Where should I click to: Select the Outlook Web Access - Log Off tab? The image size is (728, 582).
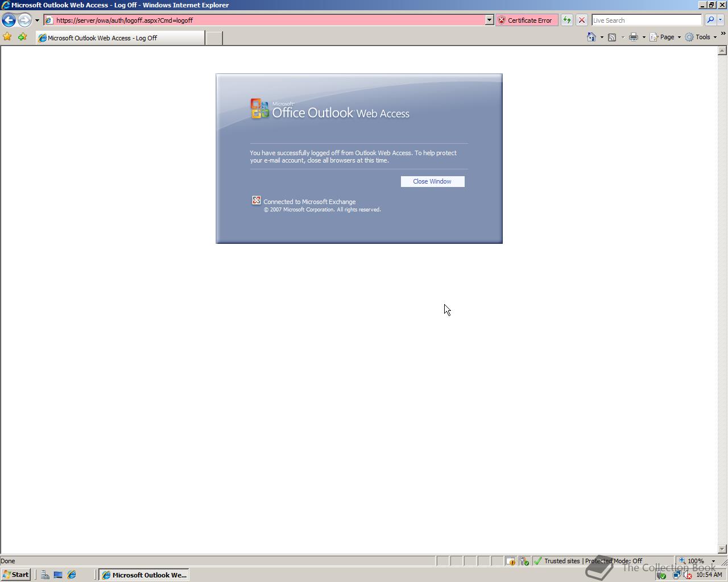click(120, 38)
